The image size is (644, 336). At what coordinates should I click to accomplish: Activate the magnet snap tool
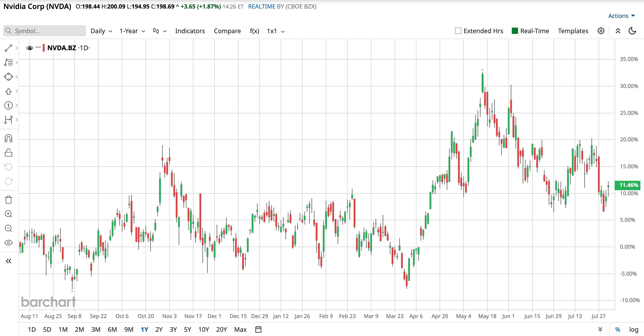[9, 138]
